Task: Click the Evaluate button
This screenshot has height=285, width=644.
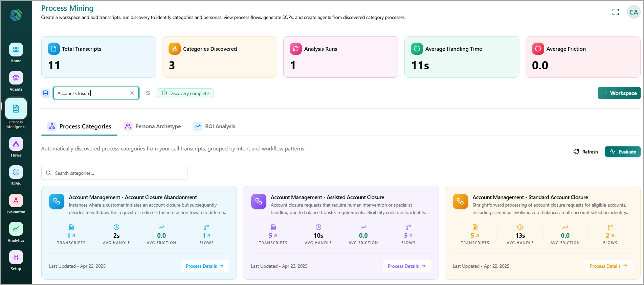Action: pos(623,152)
